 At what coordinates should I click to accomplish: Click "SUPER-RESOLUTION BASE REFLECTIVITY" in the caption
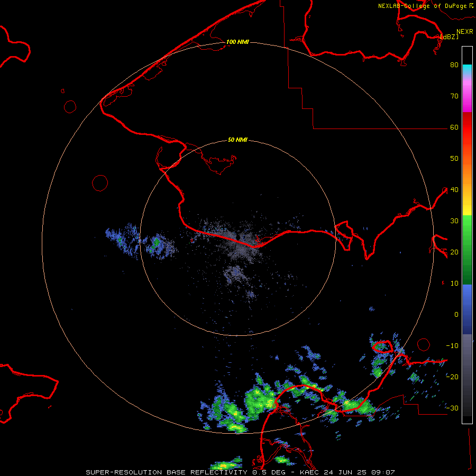pyautogui.click(x=167, y=472)
